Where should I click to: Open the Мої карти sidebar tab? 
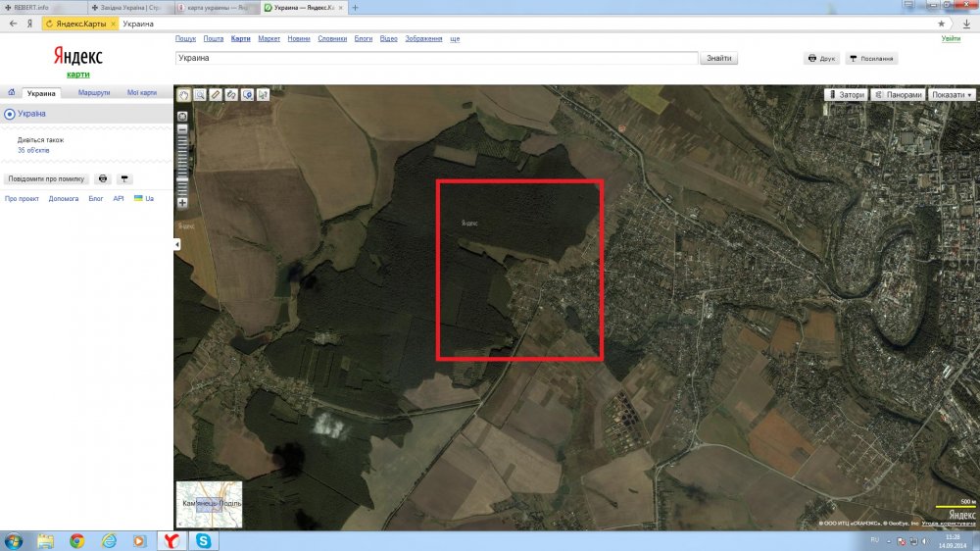(x=142, y=92)
